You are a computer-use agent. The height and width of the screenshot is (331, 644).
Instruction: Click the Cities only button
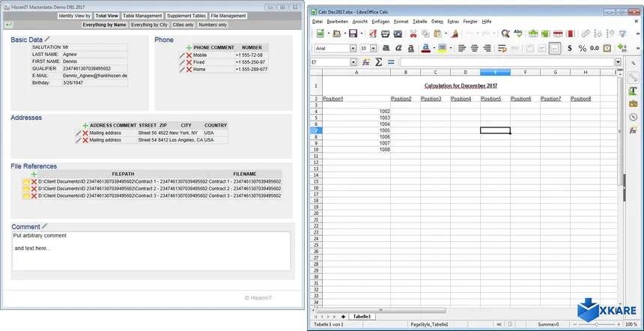pos(183,25)
